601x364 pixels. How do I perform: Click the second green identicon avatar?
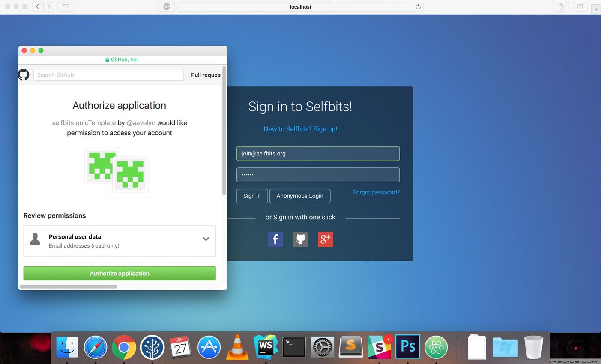(x=130, y=174)
